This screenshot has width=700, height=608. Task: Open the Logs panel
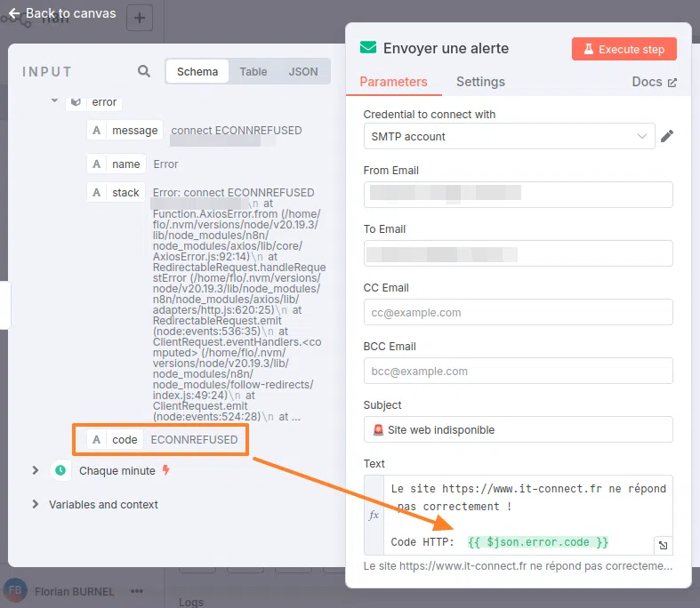191,602
